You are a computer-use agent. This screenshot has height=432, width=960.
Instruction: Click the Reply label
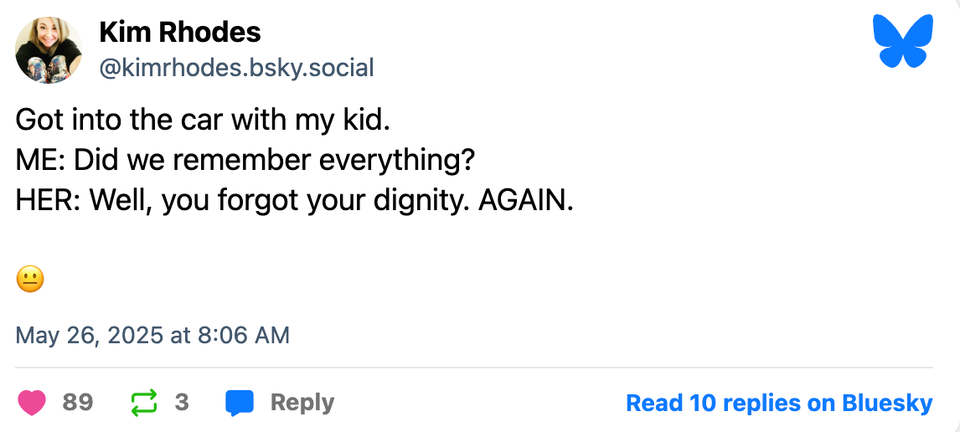pyautogui.click(x=302, y=403)
